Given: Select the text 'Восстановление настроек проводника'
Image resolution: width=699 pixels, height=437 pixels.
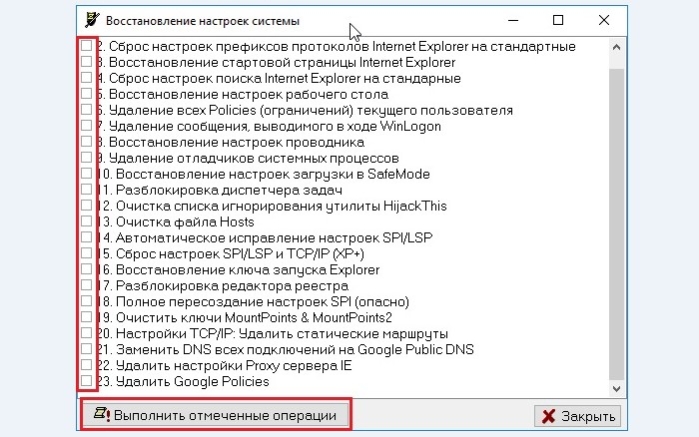Looking at the screenshot, I should tap(236, 142).
